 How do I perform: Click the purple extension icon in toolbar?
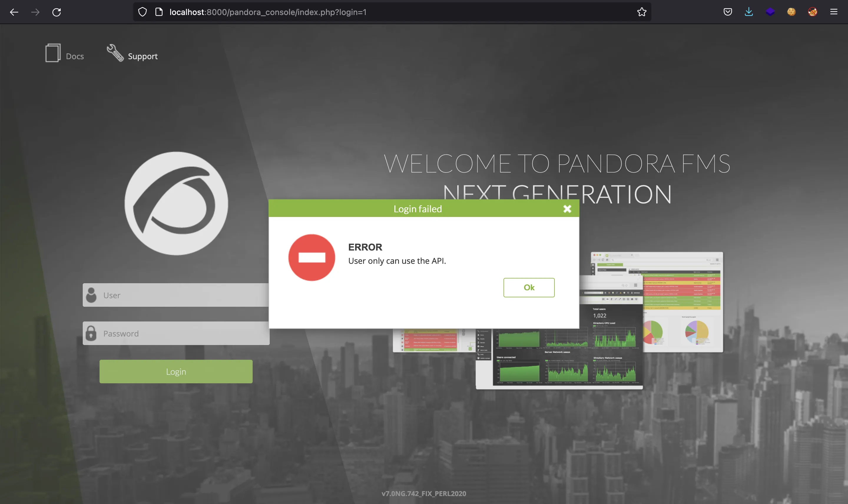click(770, 12)
